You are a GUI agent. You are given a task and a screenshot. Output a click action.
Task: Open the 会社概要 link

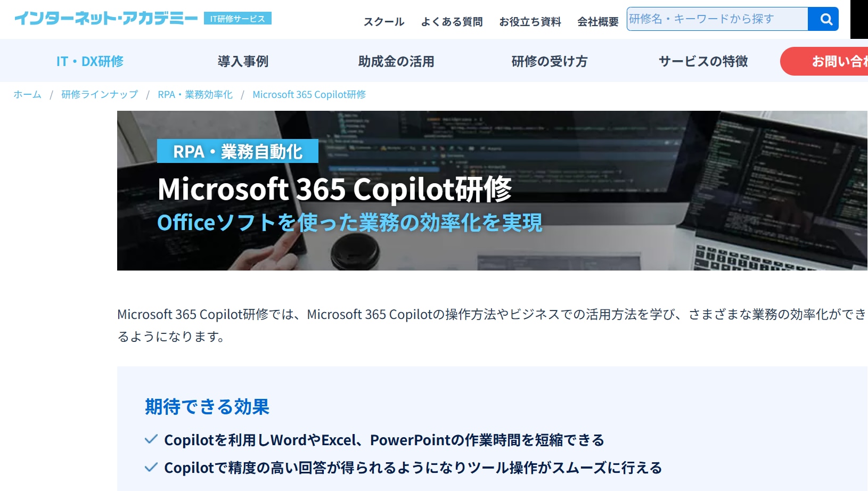[x=598, y=22]
